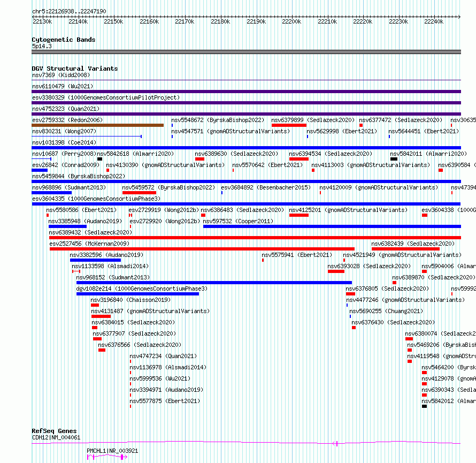Click the nsv5548672 (ByrskaBishop2022) label
The height and width of the screenshot is (463, 476).
point(218,120)
